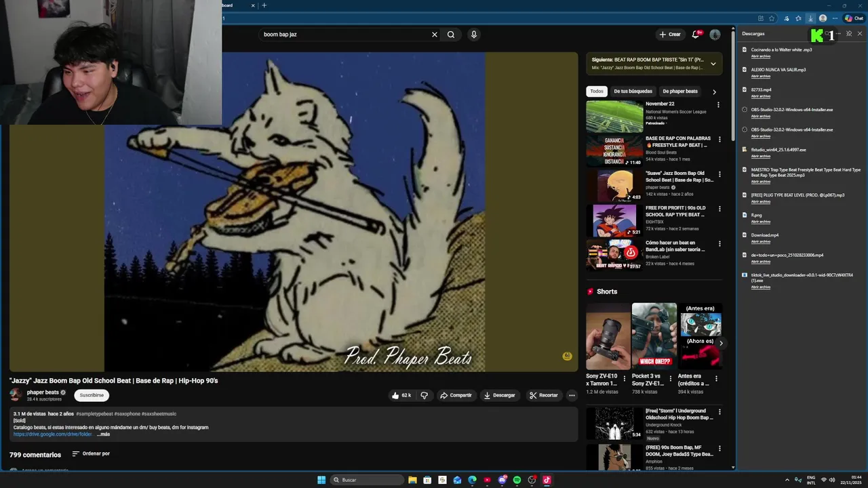Start voice search with the microphone icon
This screenshot has height=488, width=868.
point(473,35)
